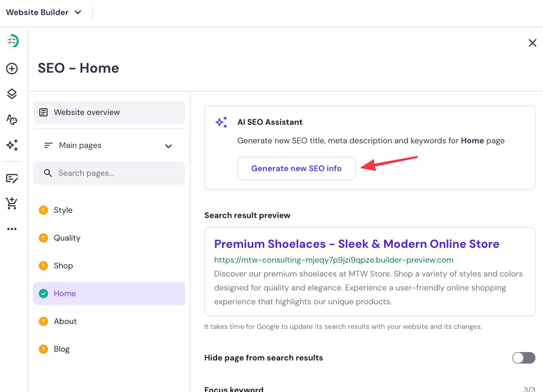543x392 pixels.
Task: Click the three-dot more options icon
Action: pos(12,229)
